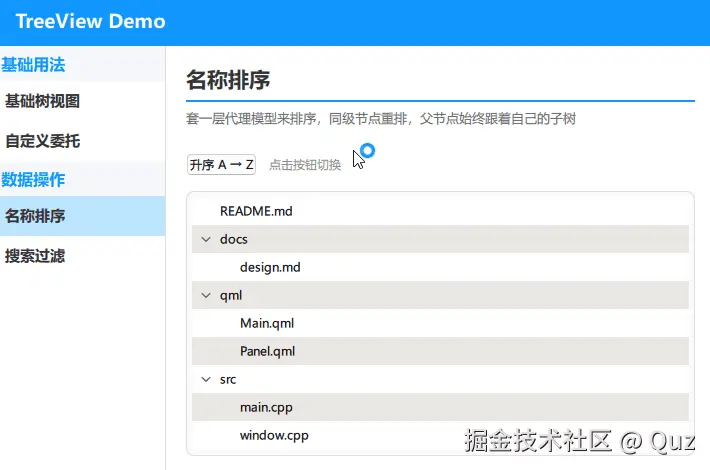Click the 数据操作 section header
The image size is (710, 470).
(x=33, y=180)
